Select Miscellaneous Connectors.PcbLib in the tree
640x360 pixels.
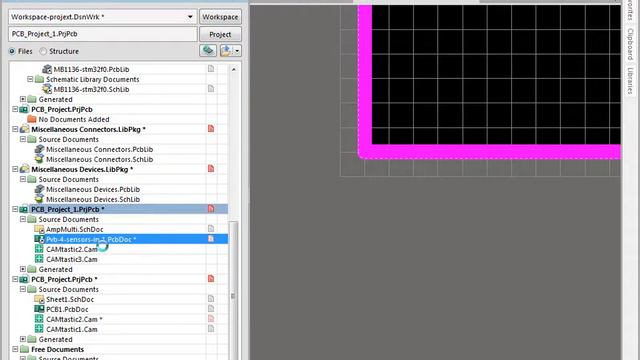[x=99, y=149]
